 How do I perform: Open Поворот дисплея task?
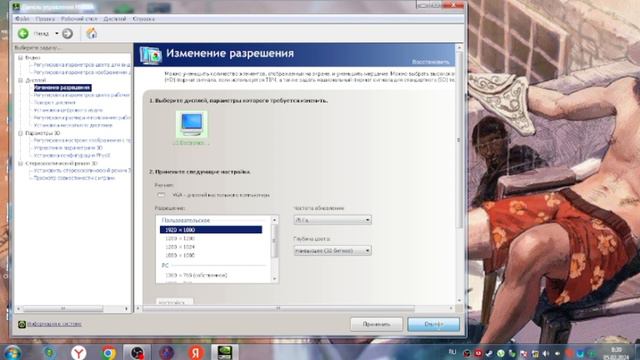pos(54,102)
